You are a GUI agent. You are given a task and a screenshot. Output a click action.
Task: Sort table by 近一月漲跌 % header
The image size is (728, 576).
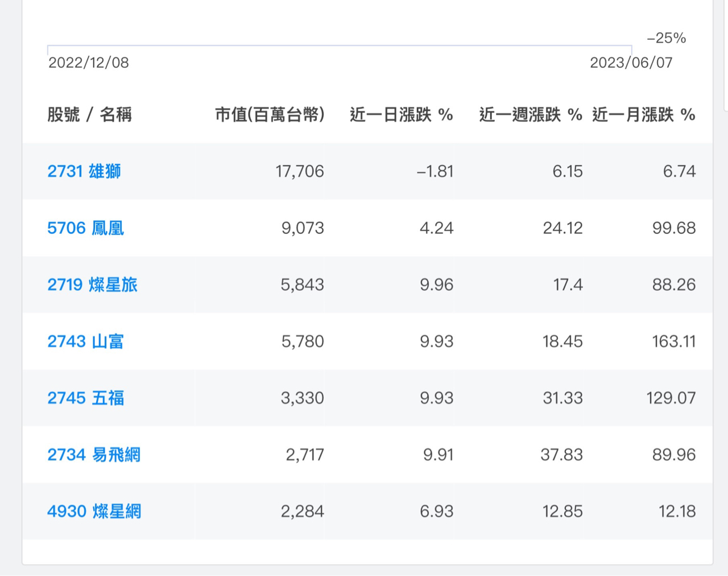pyautogui.click(x=643, y=115)
